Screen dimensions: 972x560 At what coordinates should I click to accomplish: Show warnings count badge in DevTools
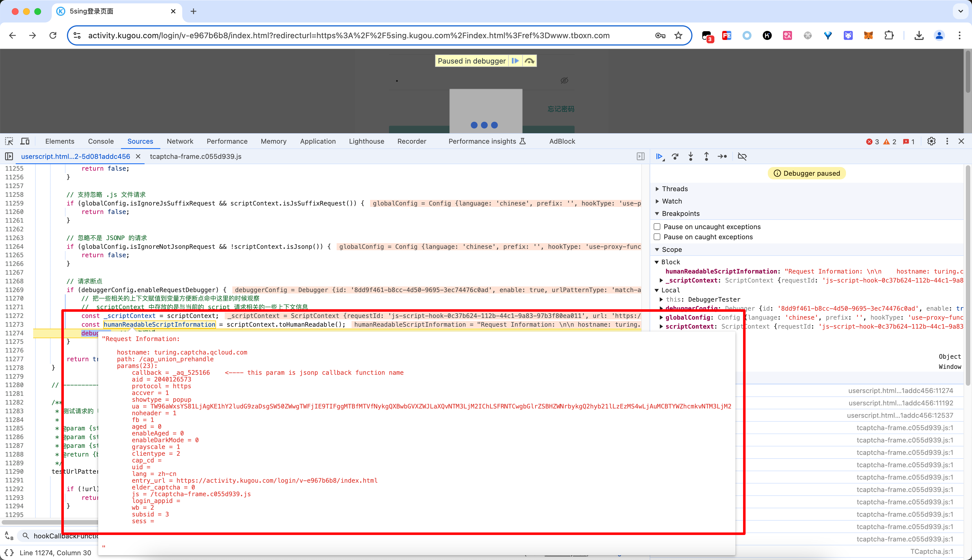click(890, 141)
